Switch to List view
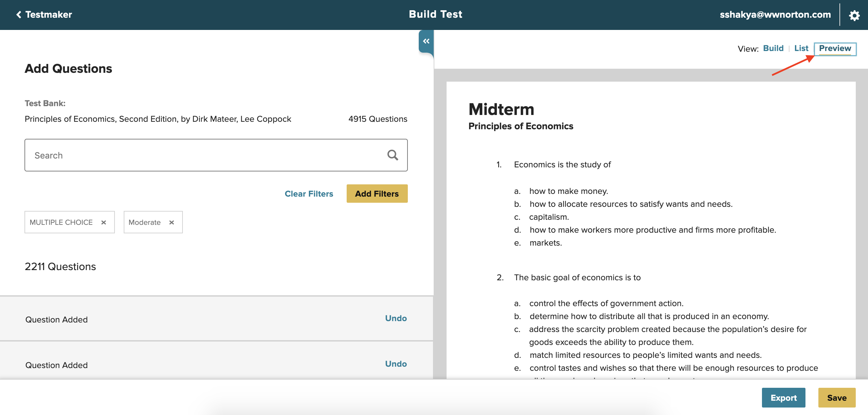Image resolution: width=868 pixels, height=415 pixels. pyautogui.click(x=801, y=48)
